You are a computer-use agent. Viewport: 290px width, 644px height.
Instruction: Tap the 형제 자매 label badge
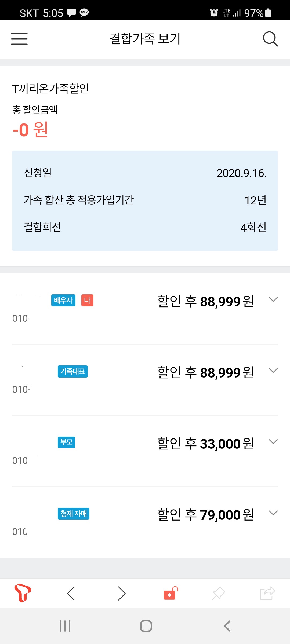(73, 514)
